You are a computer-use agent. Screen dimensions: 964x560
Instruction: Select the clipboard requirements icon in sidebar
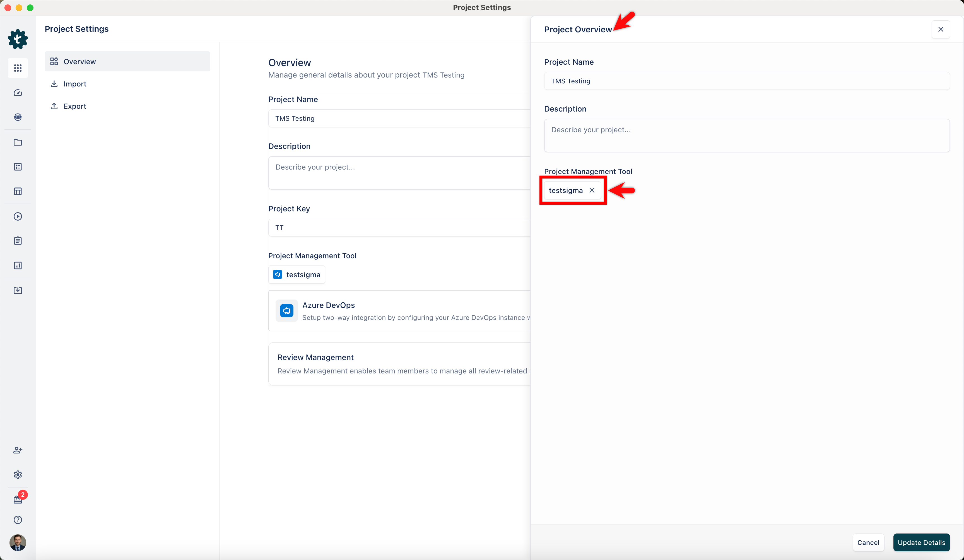point(18,241)
